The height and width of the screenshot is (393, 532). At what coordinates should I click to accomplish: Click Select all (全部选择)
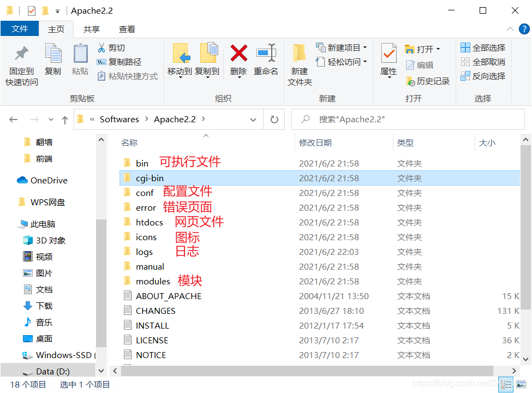tap(483, 48)
